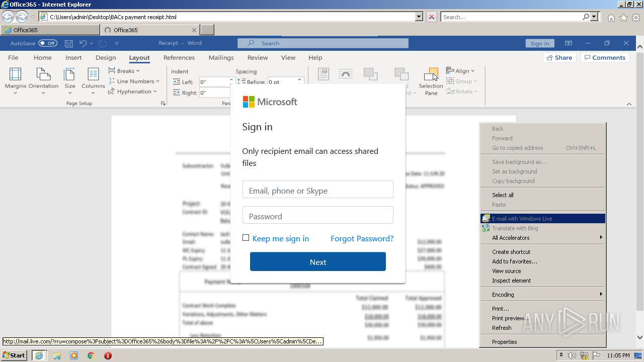Click the page Size icon
Screen dimensions: 644x362
[70, 80]
